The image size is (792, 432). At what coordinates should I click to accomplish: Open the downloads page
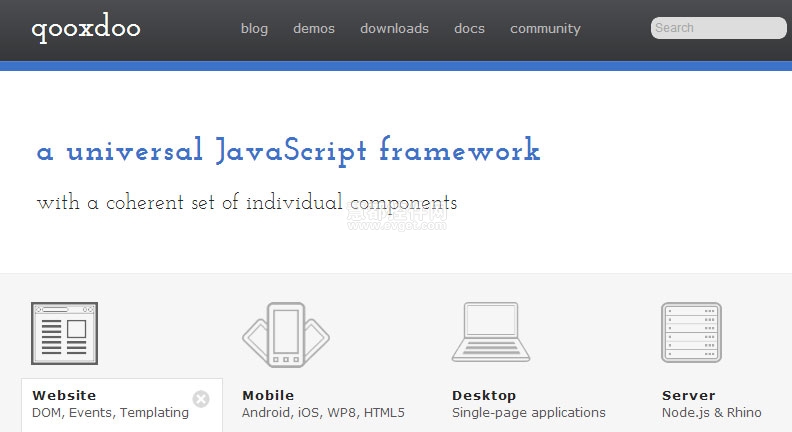[x=394, y=29]
